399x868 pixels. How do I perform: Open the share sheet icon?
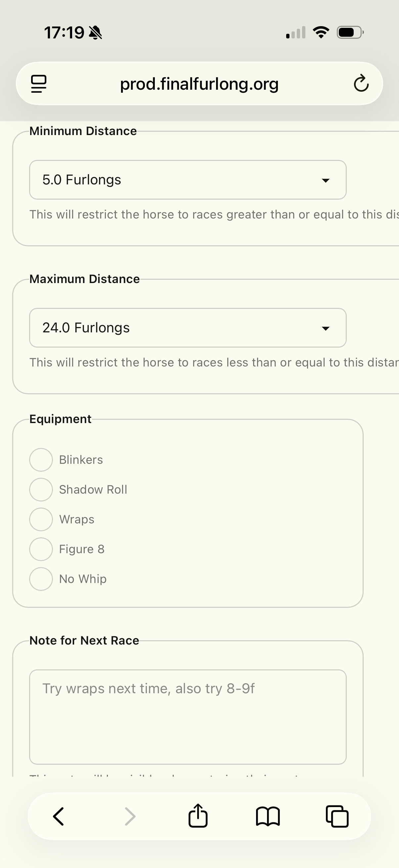coord(198,816)
